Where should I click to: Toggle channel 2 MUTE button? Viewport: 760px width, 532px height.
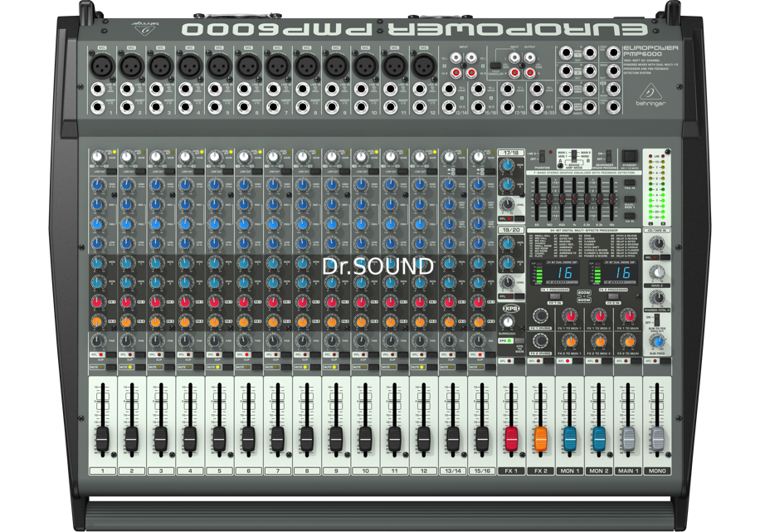[x=140, y=367]
